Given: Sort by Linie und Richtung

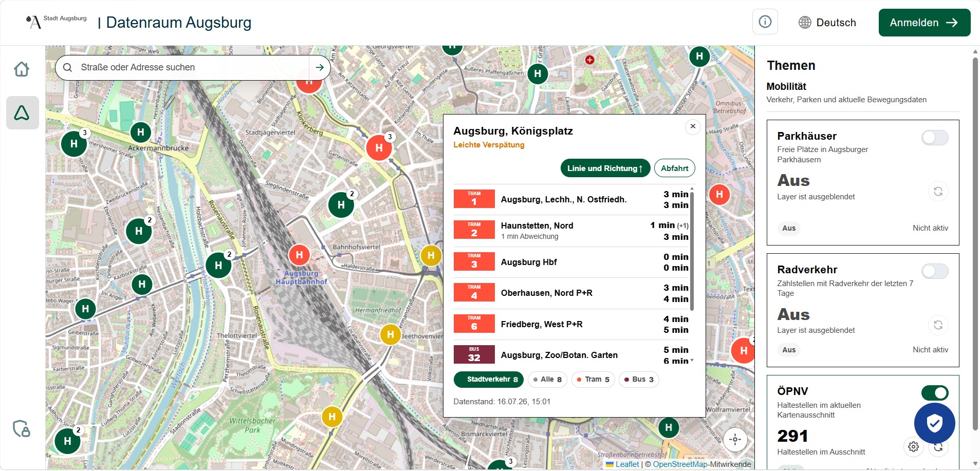Looking at the screenshot, I should point(605,168).
